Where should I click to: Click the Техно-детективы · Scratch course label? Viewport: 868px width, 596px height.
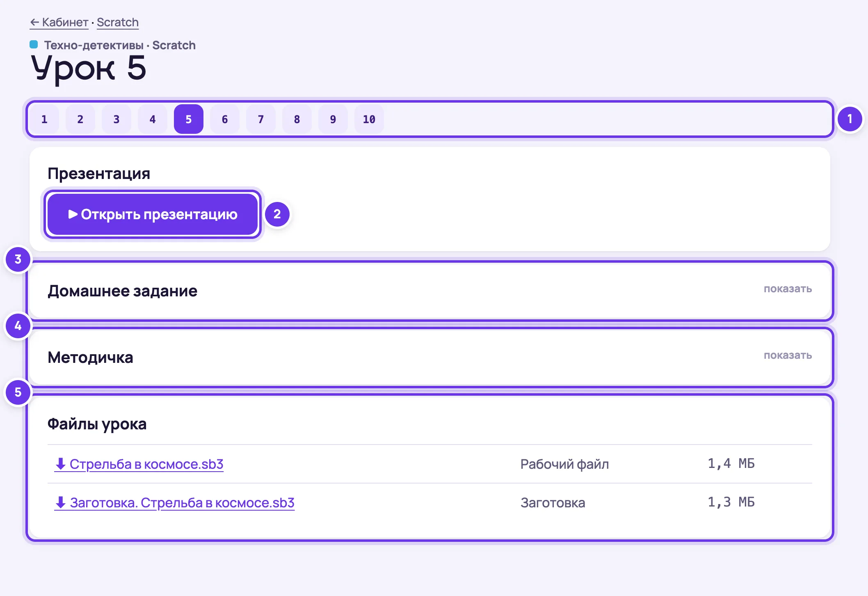120,45
